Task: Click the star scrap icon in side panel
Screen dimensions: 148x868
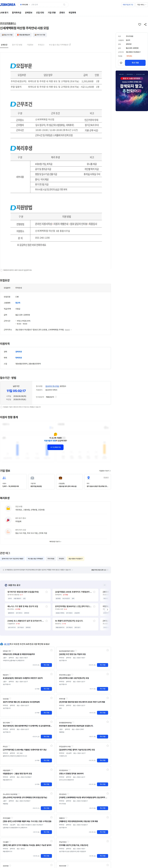Action: (121, 63)
